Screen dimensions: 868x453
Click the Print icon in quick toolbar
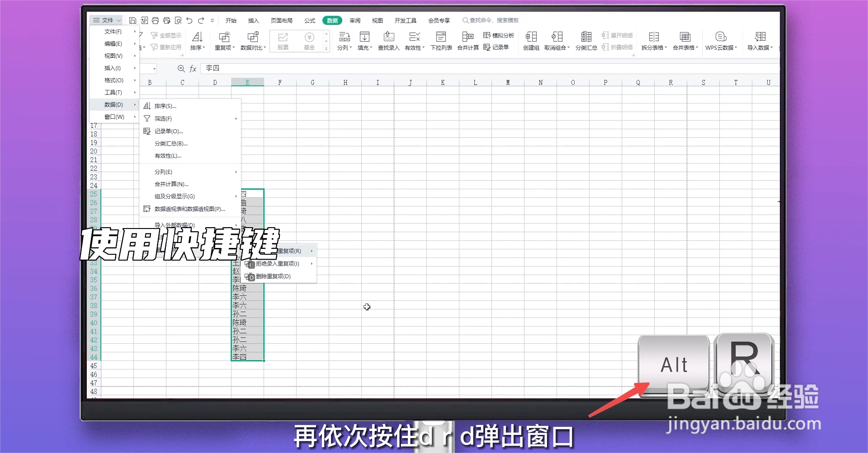155,20
